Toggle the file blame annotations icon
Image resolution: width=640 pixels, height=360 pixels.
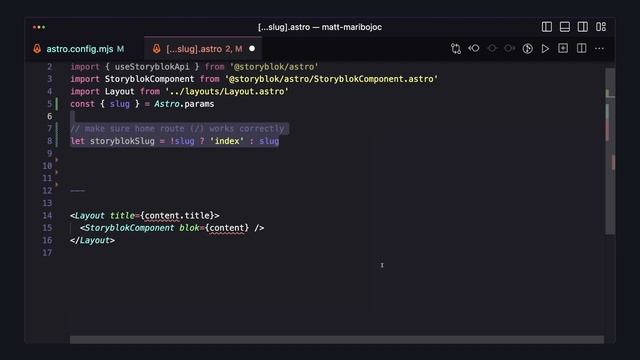click(x=527, y=49)
